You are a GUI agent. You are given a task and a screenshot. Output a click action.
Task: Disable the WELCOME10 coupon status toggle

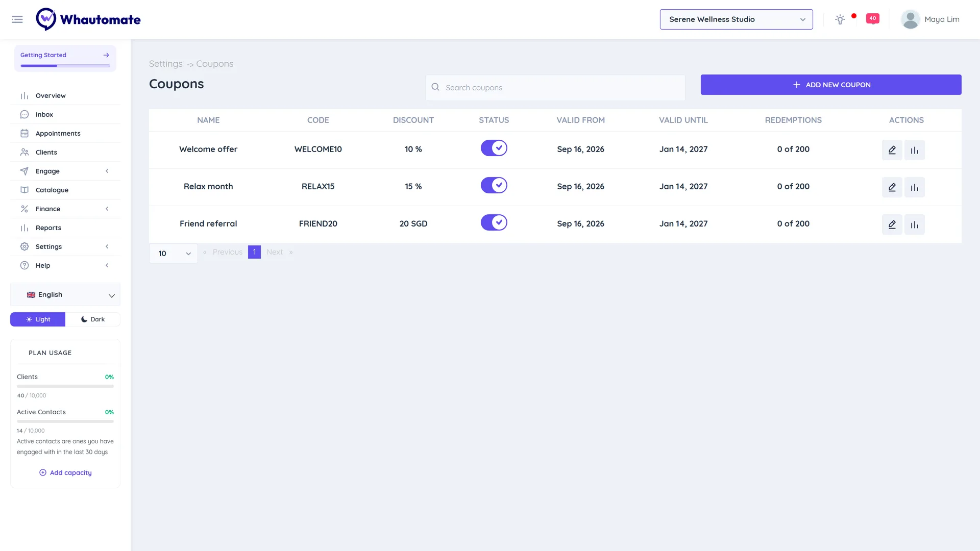494,148
